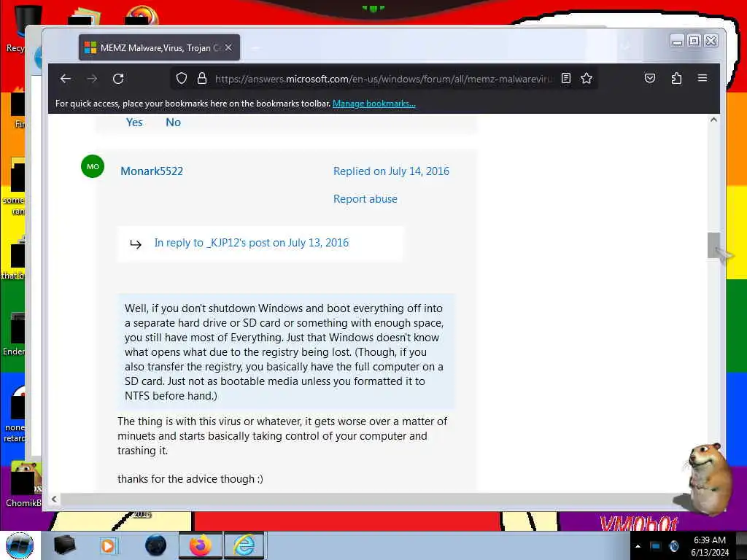The image size is (747, 560).
Task: Open the Windows Start orb
Action: pyautogui.click(x=20, y=545)
